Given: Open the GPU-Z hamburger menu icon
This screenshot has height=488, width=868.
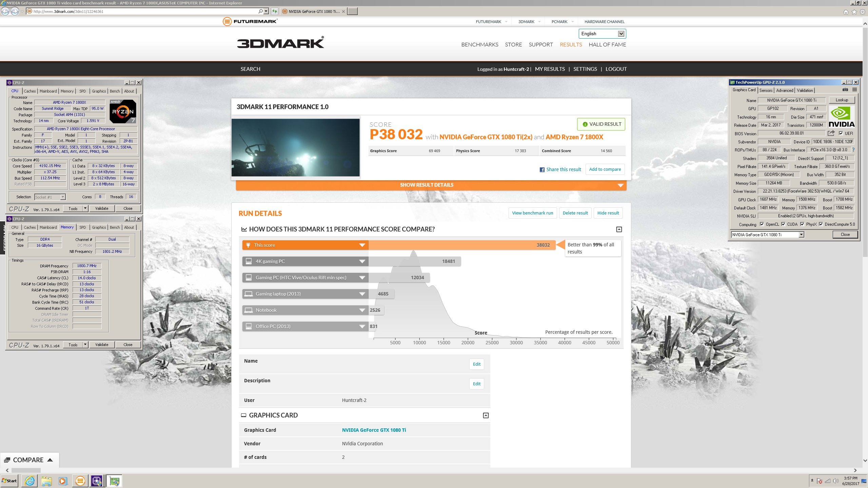Looking at the screenshot, I should pos(854,90).
